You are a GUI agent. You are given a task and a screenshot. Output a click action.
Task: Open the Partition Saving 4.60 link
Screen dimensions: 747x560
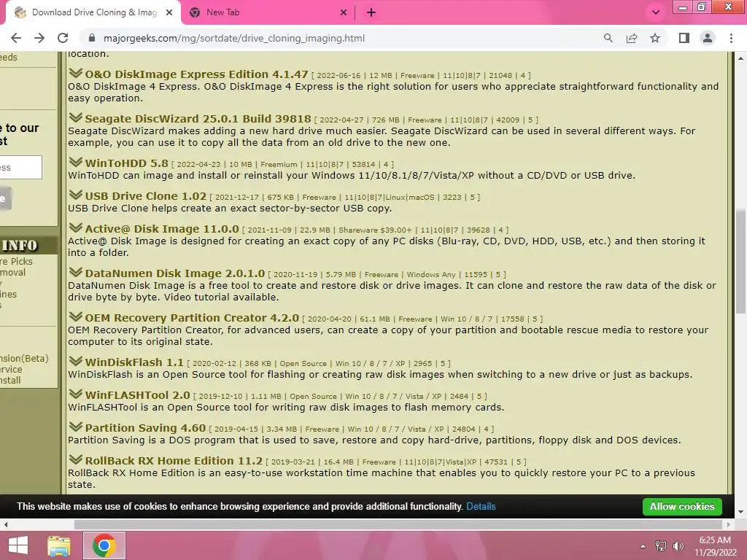[145, 428]
